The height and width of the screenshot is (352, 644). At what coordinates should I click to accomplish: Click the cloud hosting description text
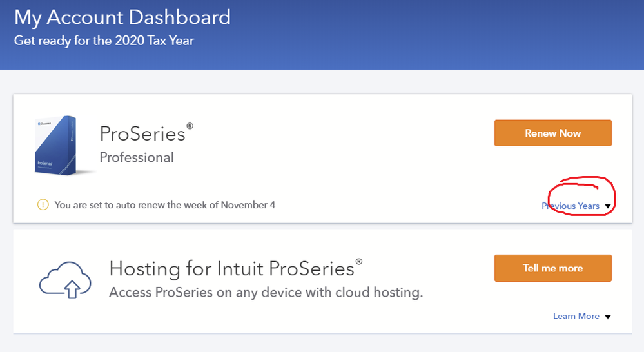266,292
